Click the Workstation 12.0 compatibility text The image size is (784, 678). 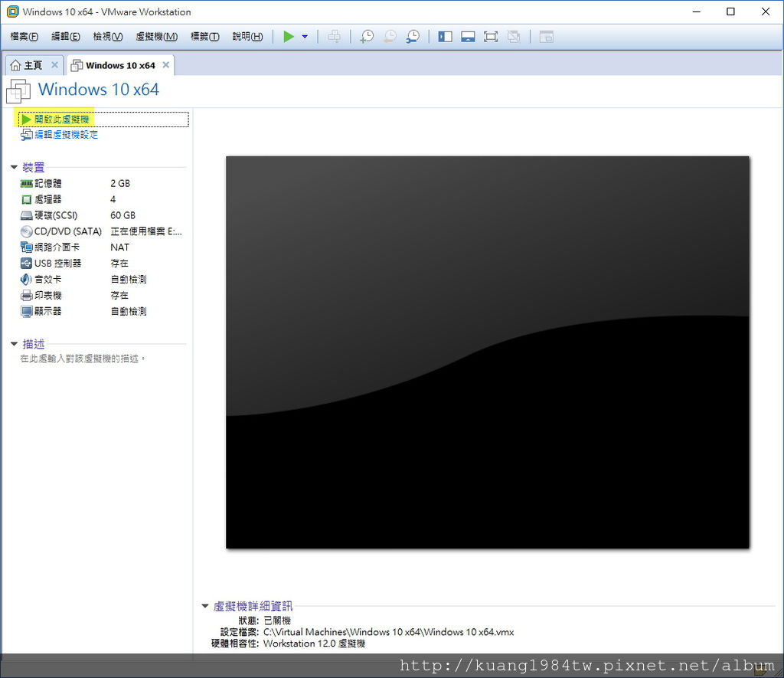314,644
